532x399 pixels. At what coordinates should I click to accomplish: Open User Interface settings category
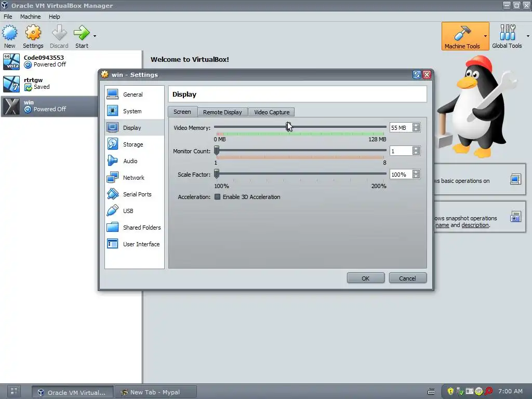click(135, 244)
